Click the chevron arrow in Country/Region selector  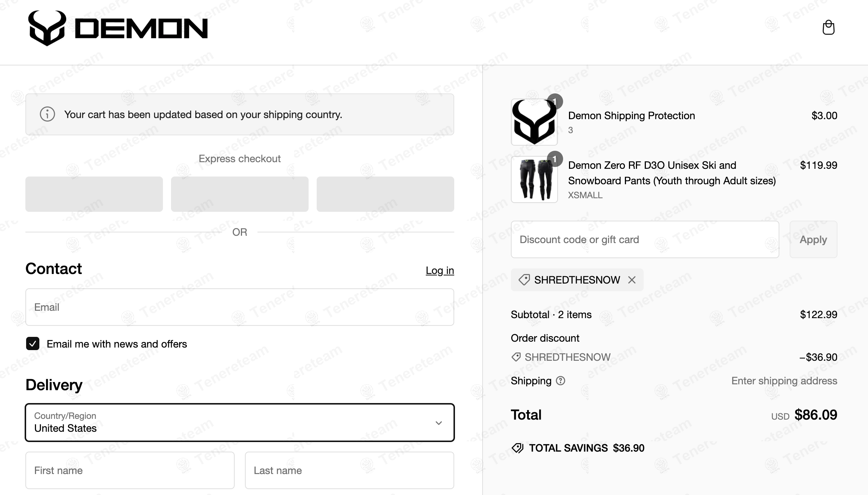pyautogui.click(x=438, y=423)
